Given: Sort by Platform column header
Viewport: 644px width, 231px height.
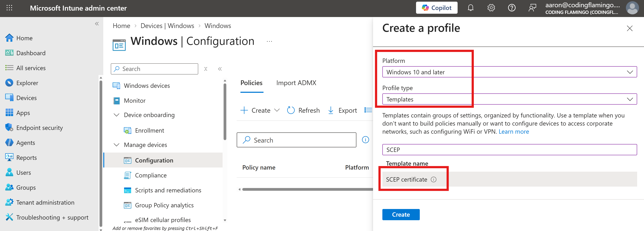Looking at the screenshot, I should click(x=357, y=167).
